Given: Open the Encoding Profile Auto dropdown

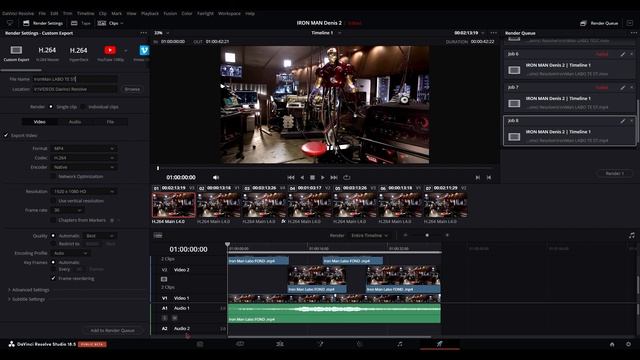Looking at the screenshot, I should [71, 253].
